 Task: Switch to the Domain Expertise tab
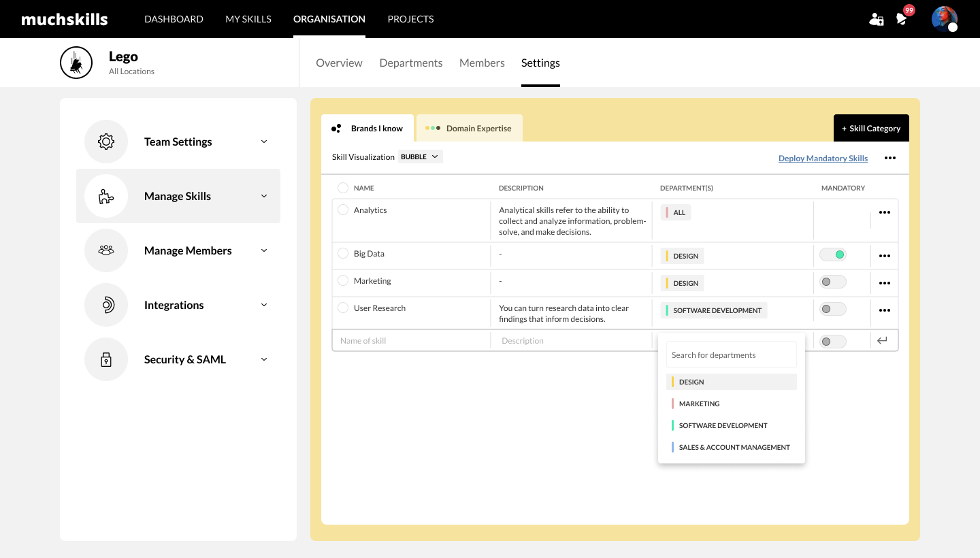click(469, 128)
